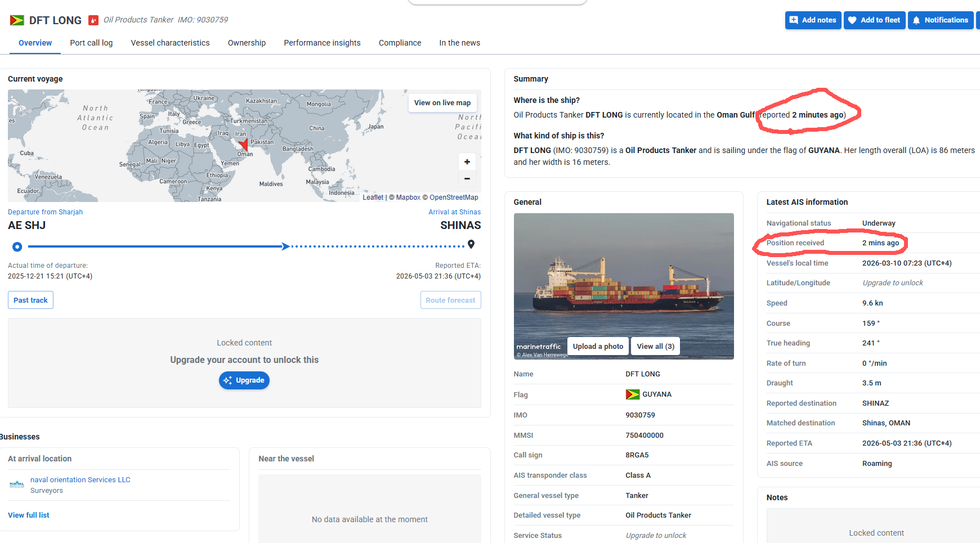Viewport: 980px width, 543px height.
Task: Open the In the news tab
Action: point(459,43)
